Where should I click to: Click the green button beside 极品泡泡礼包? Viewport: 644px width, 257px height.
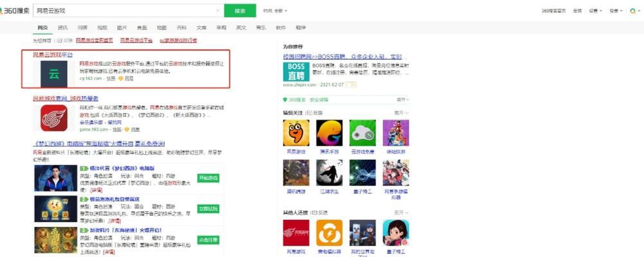(x=208, y=209)
